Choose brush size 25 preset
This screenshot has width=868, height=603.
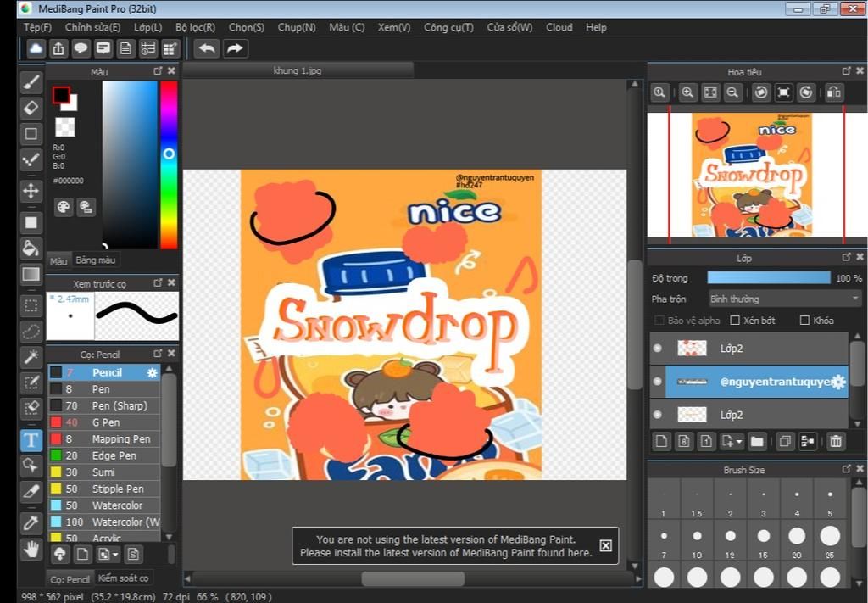coord(830,541)
